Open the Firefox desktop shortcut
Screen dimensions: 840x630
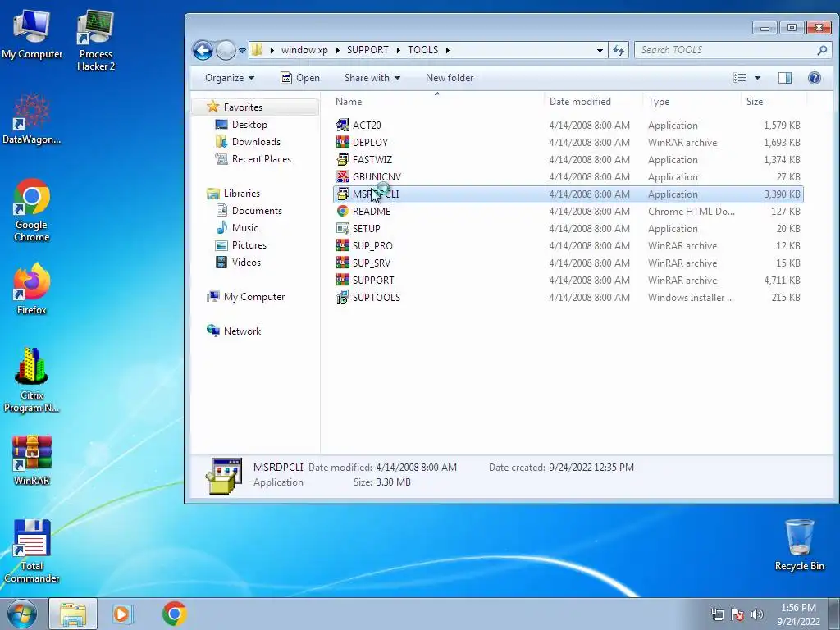[x=32, y=289]
